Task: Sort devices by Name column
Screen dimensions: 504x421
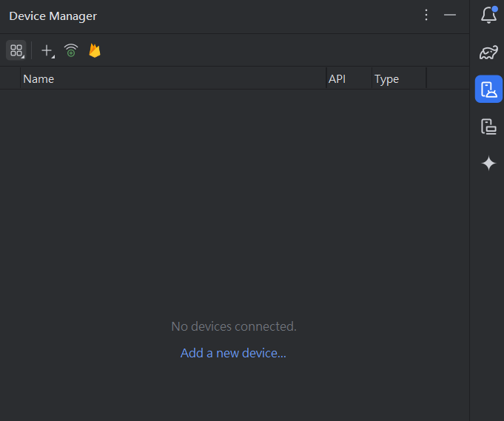Action: coord(173,79)
